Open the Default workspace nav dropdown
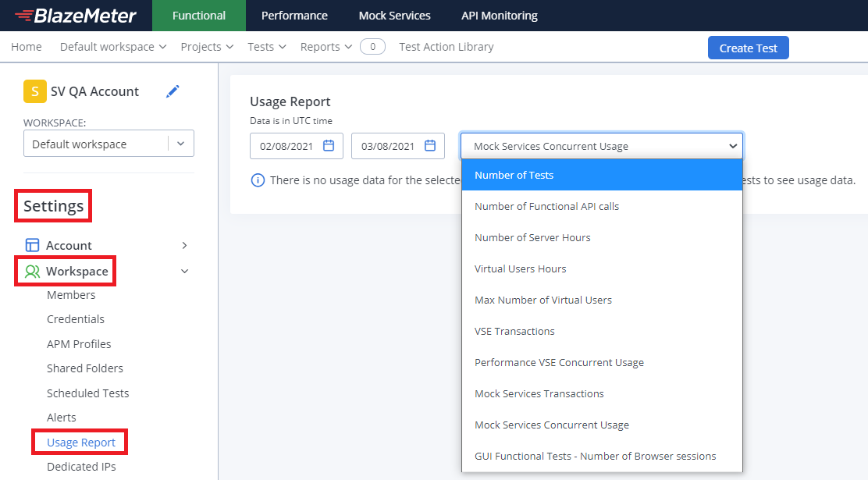 pos(113,47)
